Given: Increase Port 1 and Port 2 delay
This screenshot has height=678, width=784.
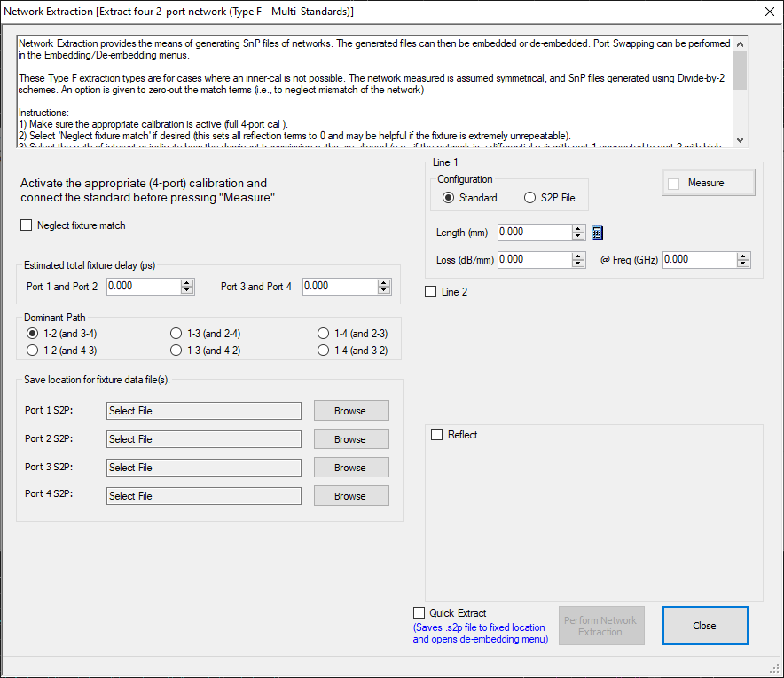Looking at the screenshot, I should (187, 282).
